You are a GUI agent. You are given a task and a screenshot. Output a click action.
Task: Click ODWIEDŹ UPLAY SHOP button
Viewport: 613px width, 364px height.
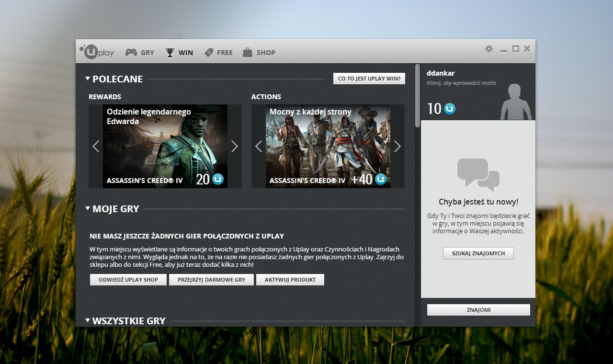pyautogui.click(x=128, y=280)
